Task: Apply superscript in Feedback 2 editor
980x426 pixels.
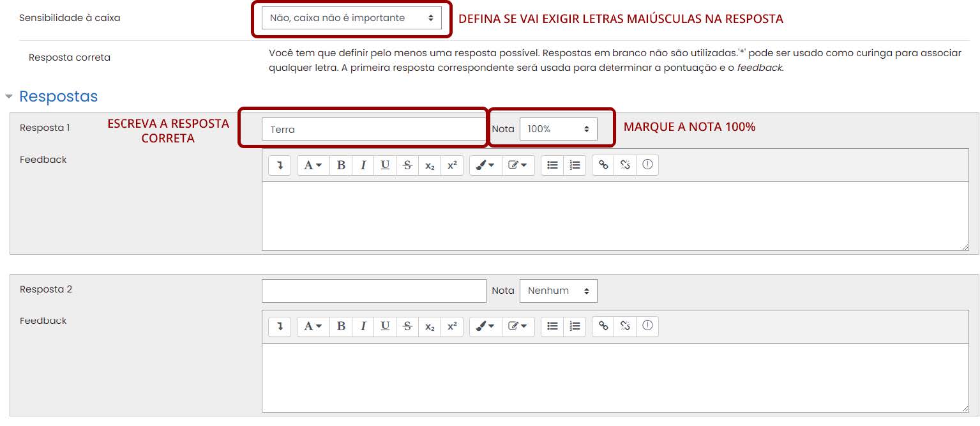Action: (x=453, y=326)
